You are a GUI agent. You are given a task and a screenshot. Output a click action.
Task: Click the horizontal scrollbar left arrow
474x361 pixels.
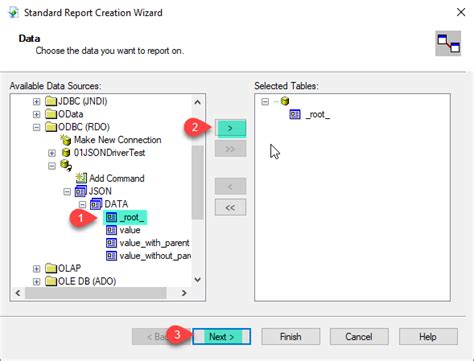pos(18,293)
